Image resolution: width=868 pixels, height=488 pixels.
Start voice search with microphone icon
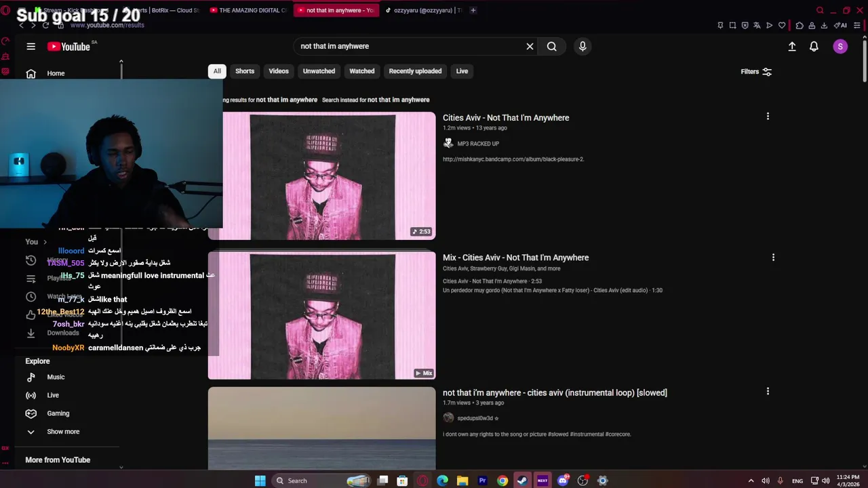pyautogui.click(x=582, y=46)
